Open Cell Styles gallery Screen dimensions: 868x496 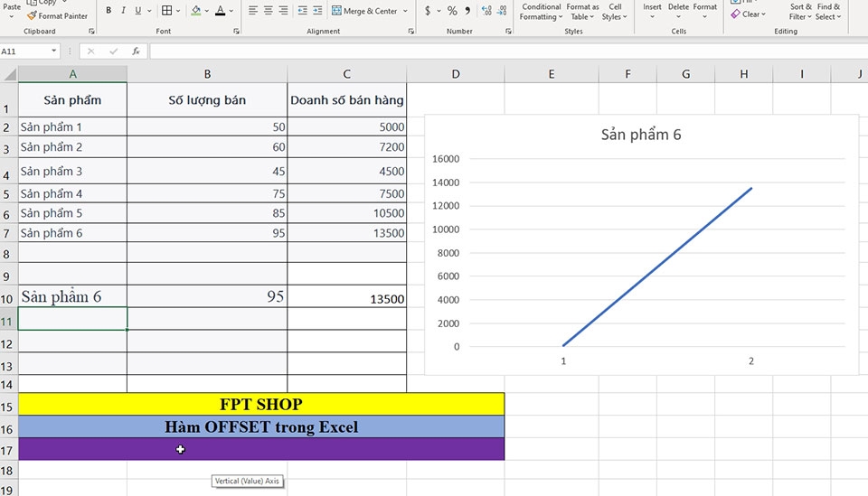(x=615, y=11)
